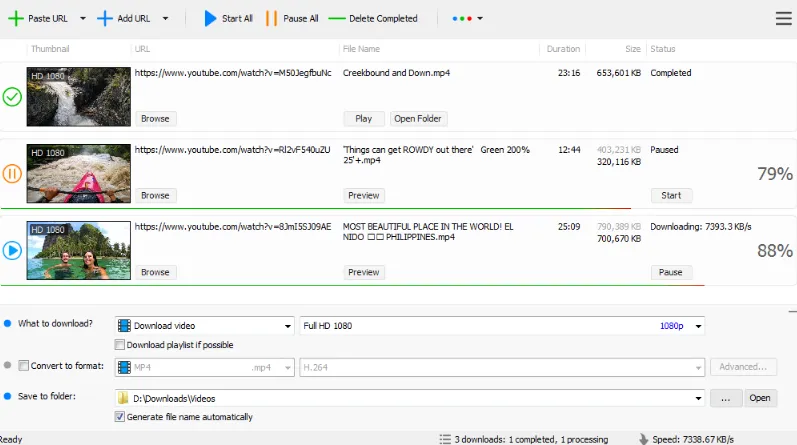Click the three colored dots icon
Image resolution: width=797 pixels, height=445 pixels.
tap(462, 18)
